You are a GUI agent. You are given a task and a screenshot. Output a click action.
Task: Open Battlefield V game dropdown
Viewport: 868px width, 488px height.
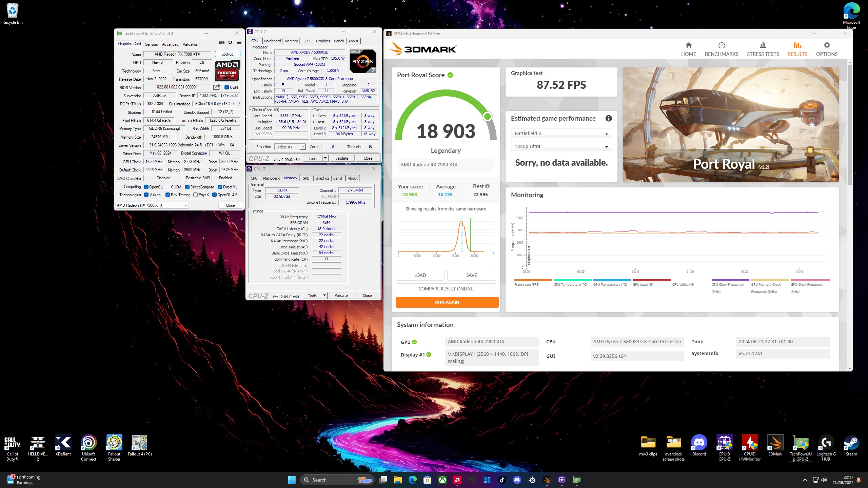point(561,134)
